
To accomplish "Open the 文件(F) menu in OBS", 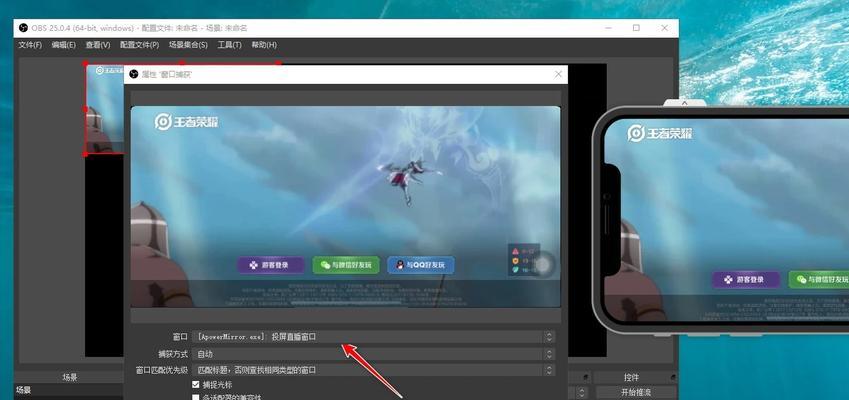I will [x=30, y=45].
